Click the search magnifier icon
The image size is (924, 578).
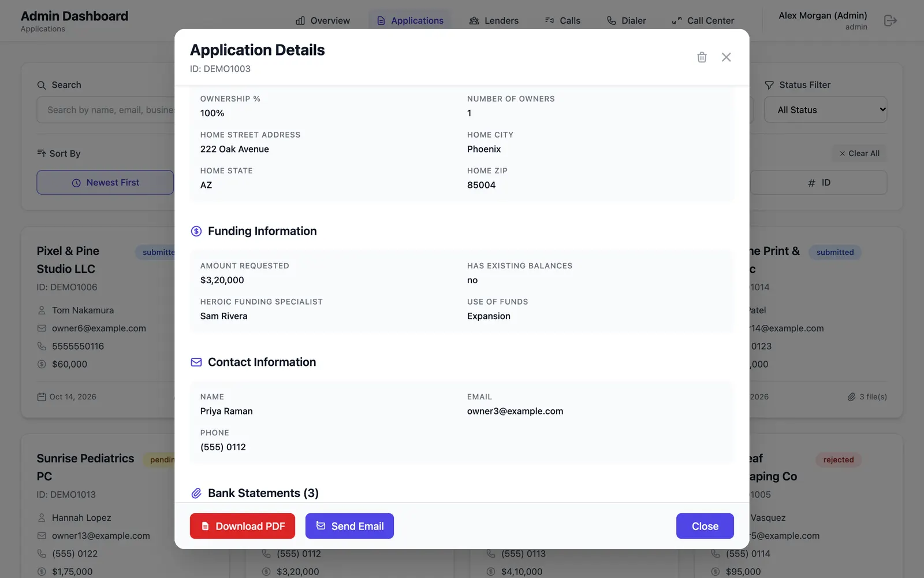[42, 85]
